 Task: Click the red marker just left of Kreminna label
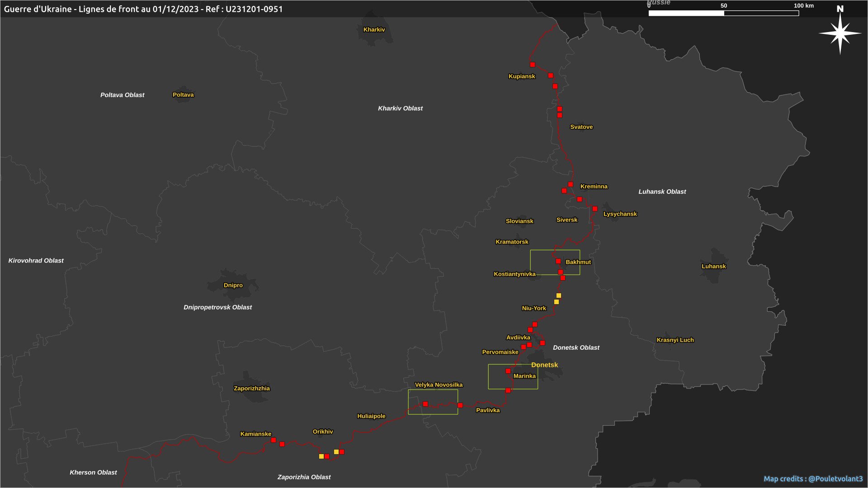pyautogui.click(x=571, y=184)
